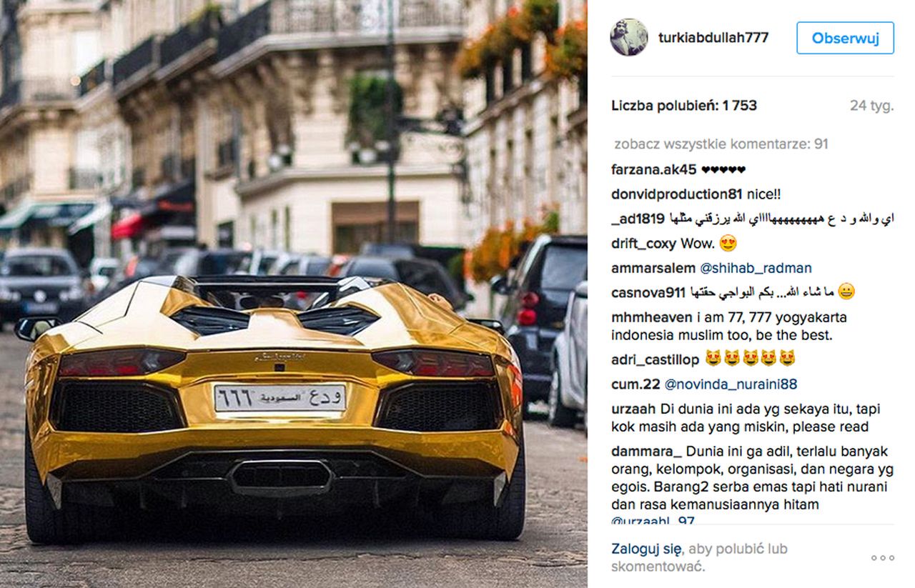Click the turkiabdullah777 profile avatar

point(629,37)
